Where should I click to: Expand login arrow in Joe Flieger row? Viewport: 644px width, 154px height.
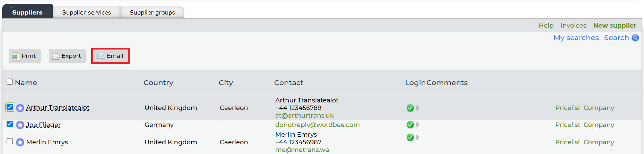pos(418,125)
